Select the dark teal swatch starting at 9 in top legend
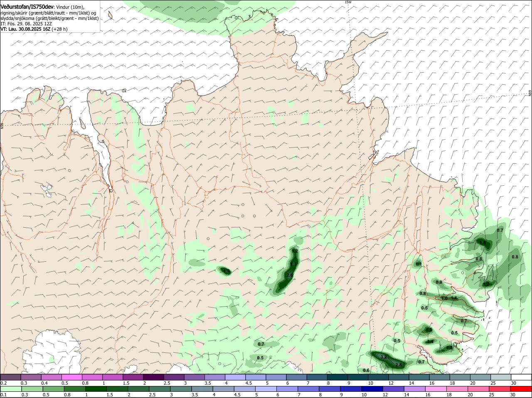The height and width of the screenshot is (398, 532). click(x=357, y=377)
